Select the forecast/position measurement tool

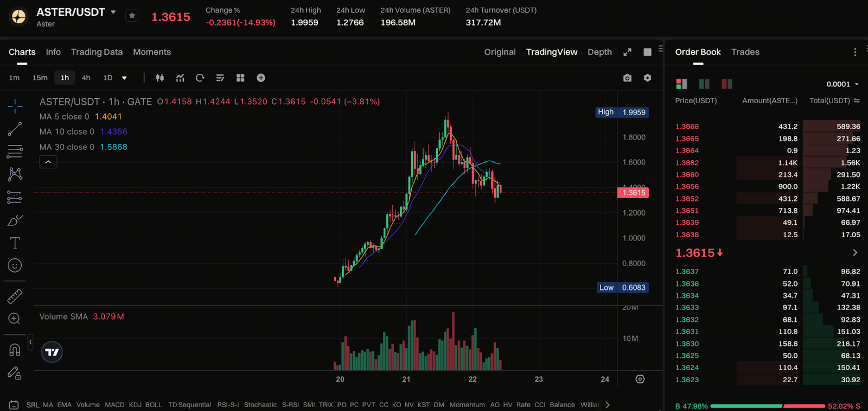pos(15,197)
